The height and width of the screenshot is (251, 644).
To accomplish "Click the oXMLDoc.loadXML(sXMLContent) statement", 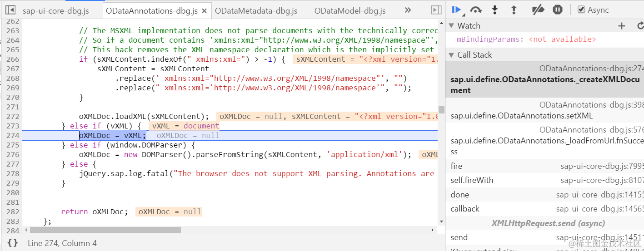I will (x=144, y=116).
